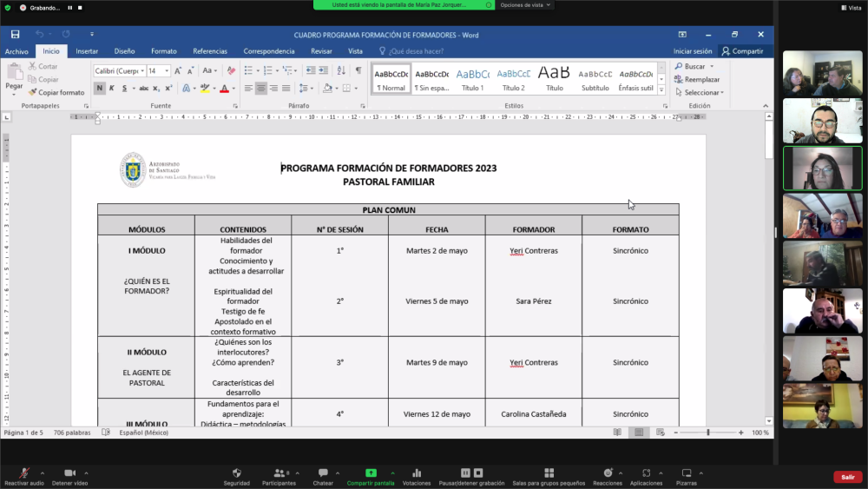
Task: Toggle bold formatting in Fuente group
Action: [100, 88]
